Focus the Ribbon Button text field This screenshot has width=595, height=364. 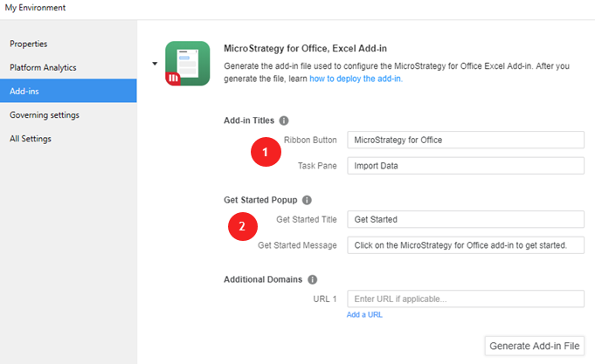pyautogui.click(x=465, y=140)
